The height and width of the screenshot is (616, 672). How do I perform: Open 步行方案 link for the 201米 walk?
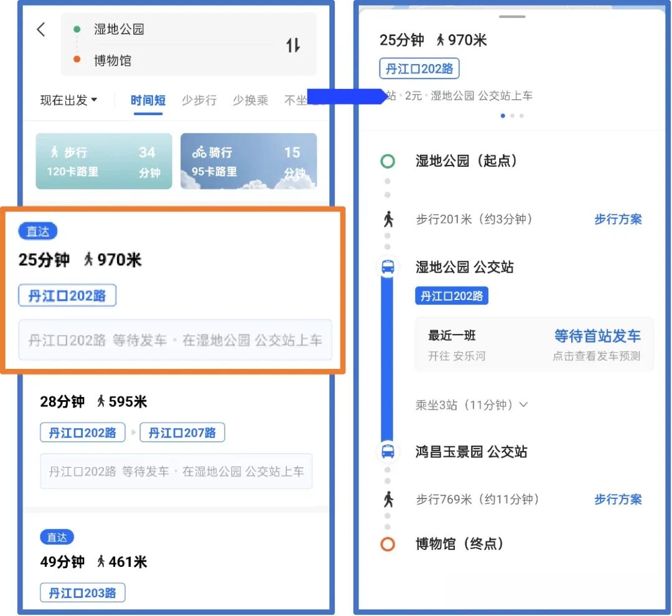pos(617,219)
